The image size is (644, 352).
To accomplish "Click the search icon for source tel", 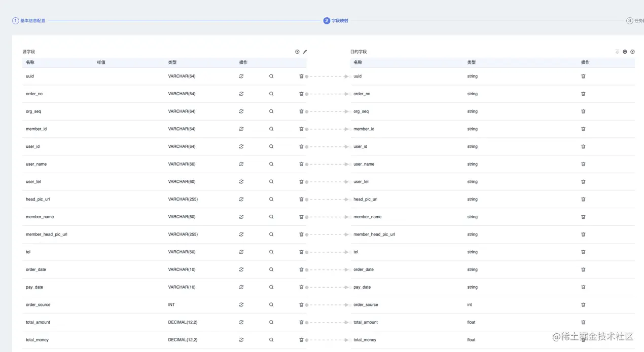I will (271, 252).
